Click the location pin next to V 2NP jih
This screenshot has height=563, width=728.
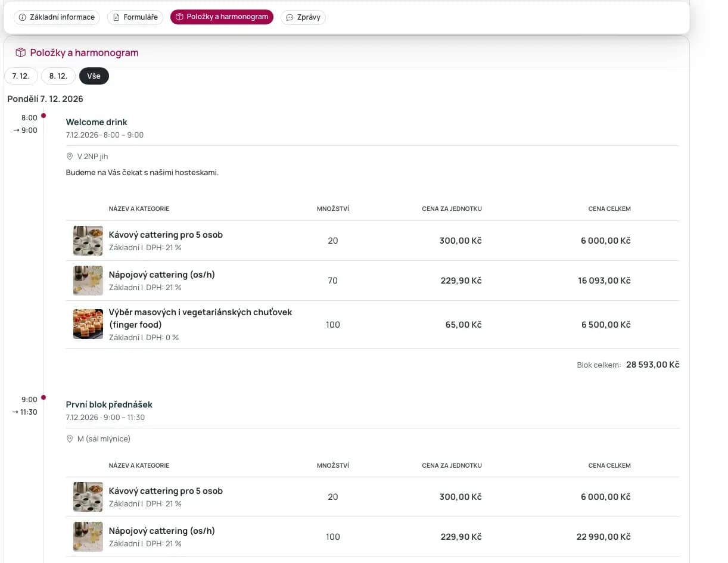[70, 157]
